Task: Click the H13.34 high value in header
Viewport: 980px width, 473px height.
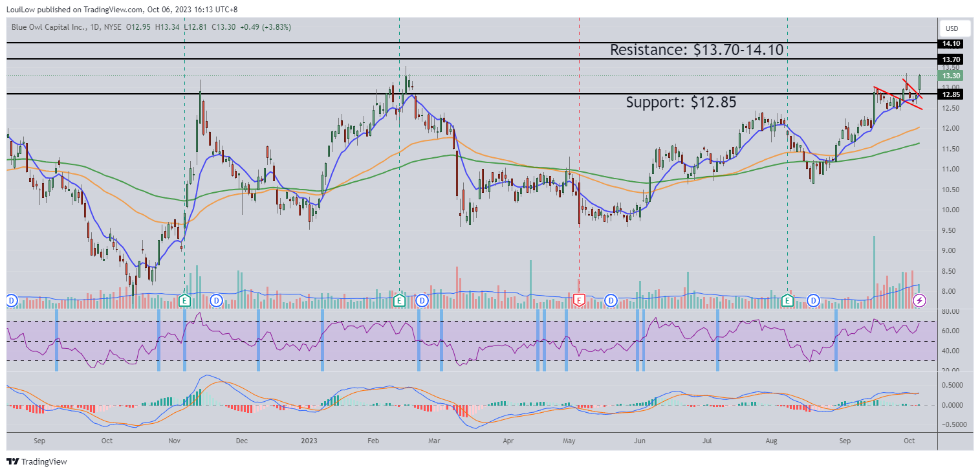Action: point(167,27)
